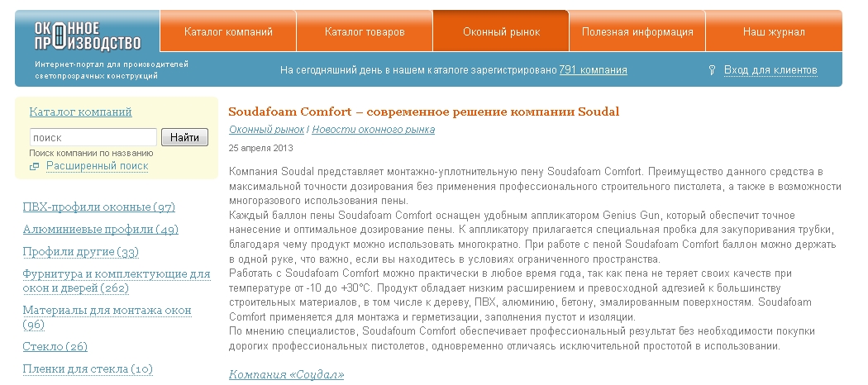Open Расширенный поиск advanced search link
Screen dimensions: 868x385
(98, 166)
